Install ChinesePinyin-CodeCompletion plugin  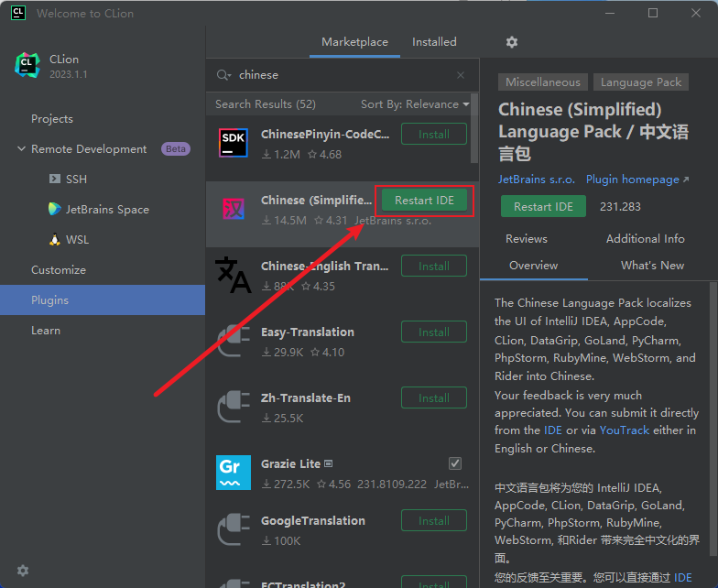[x=434, y=134]
